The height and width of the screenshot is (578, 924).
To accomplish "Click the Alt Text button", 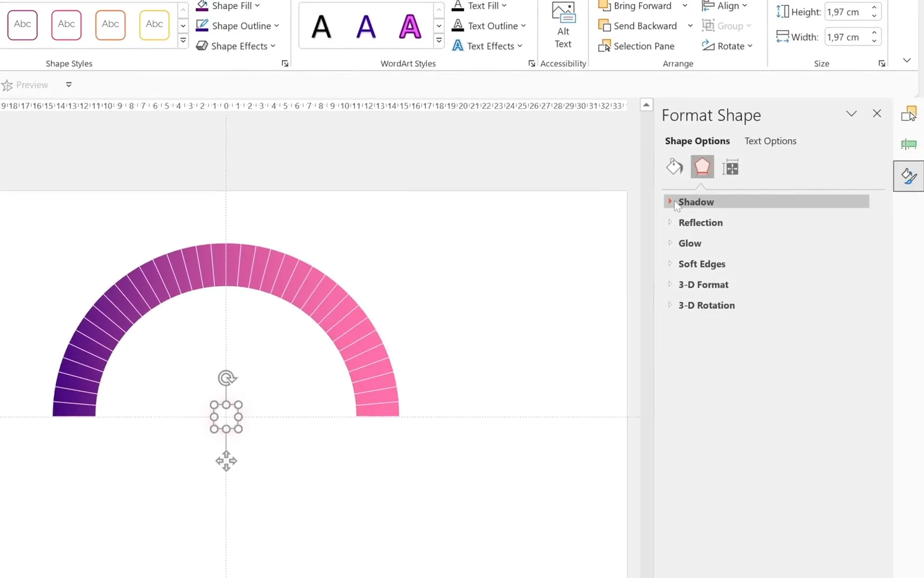I will coord(563,27).
